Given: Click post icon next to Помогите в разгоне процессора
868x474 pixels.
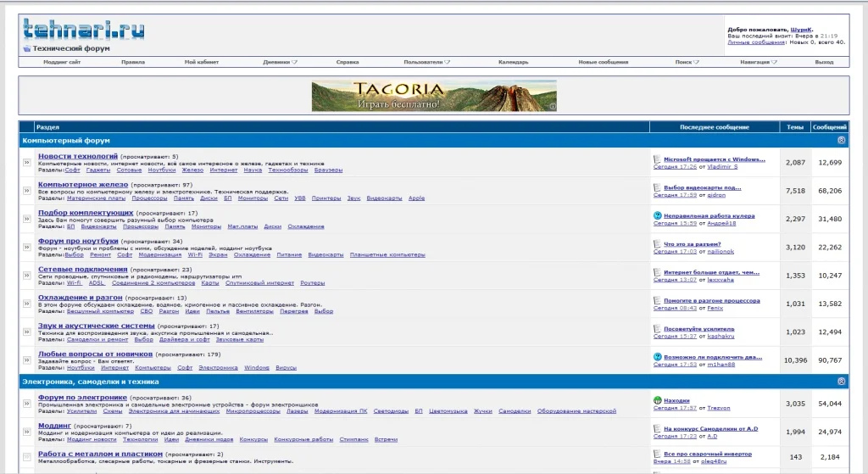Looking at the screenshot, I should [x=657, y=301].
